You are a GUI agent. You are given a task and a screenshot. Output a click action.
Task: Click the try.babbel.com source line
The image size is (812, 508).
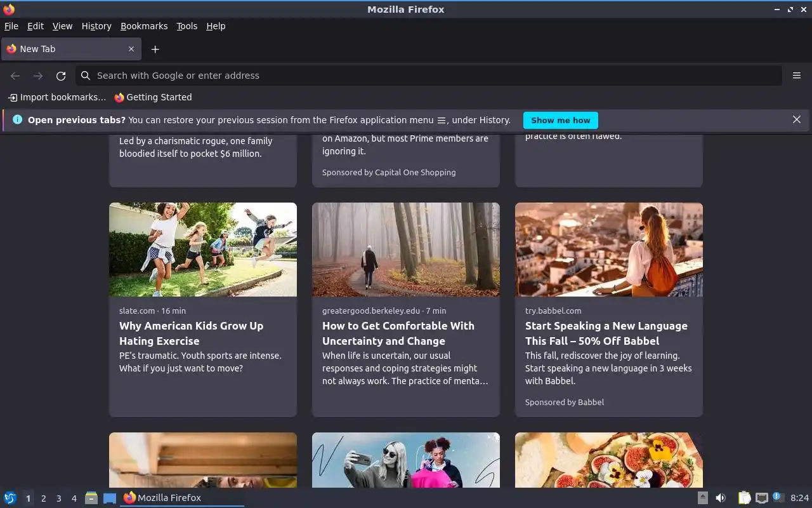point(553,311)
